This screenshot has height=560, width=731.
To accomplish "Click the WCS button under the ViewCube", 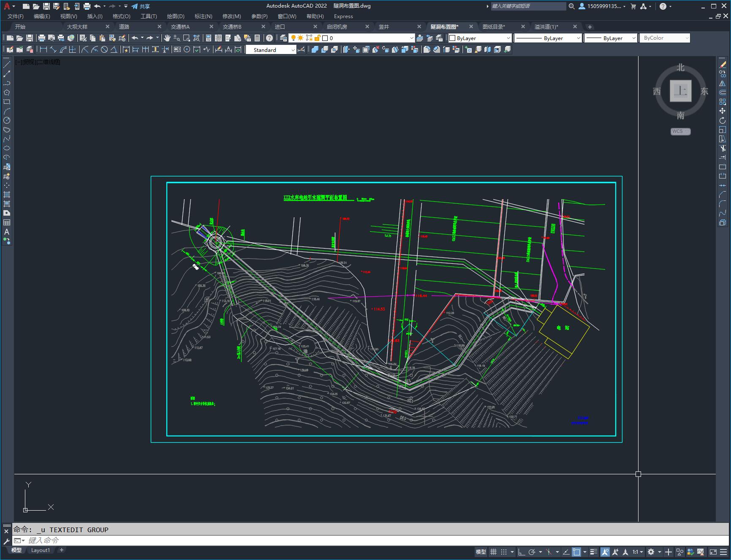I will [680, 131].
